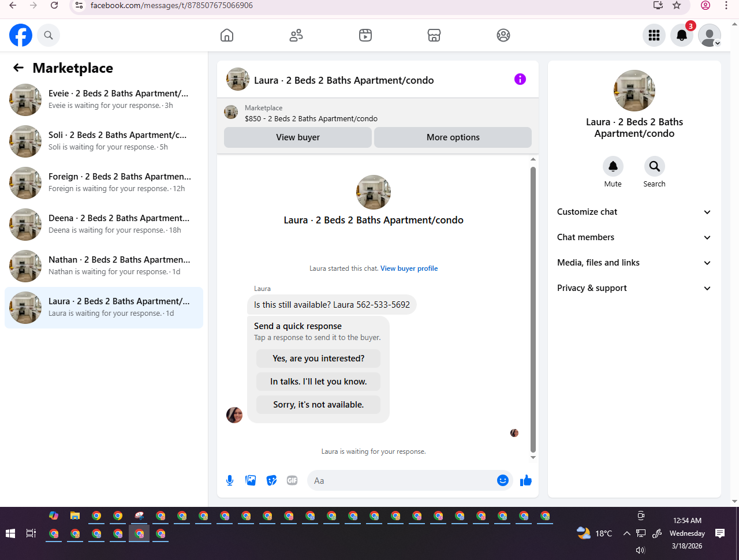The image size is (739, 560).
Task: Click Laura's message with phone number
Action: click(332, 305)
